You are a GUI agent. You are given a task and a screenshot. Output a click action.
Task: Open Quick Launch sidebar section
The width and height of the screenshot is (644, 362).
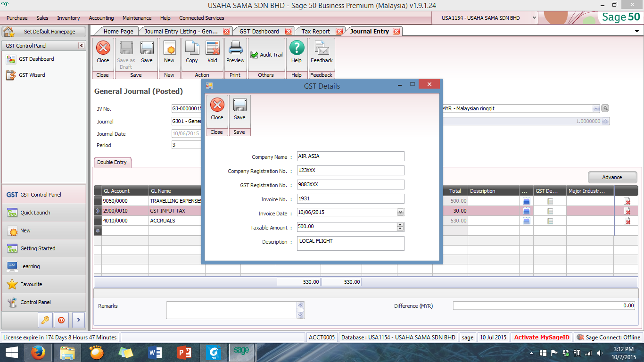[x=44, y=213]
